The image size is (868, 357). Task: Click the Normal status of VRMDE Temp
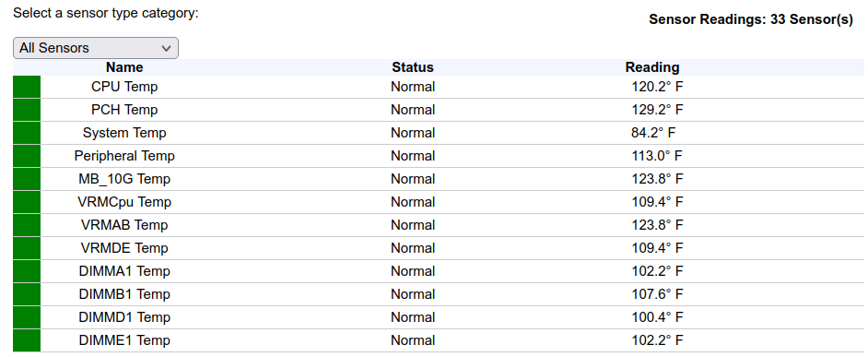(x=413, y=248)
